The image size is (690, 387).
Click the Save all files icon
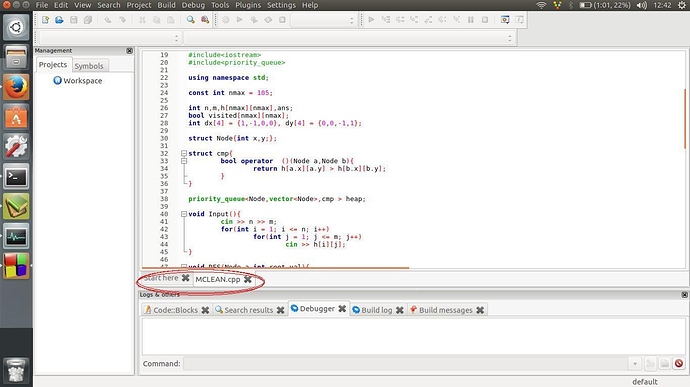click(x=88, y=20)
